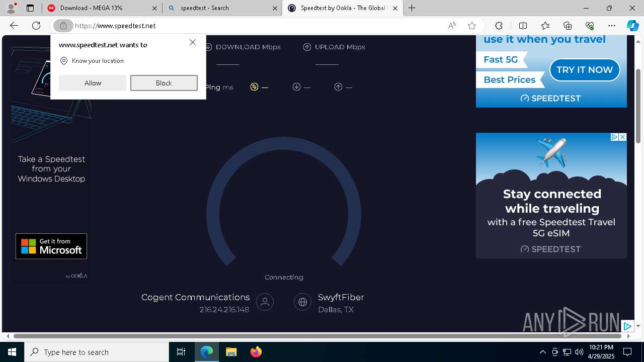The image size is (644, 362).
Task: Open tab actions menu icon
Action: click(30, 8)
